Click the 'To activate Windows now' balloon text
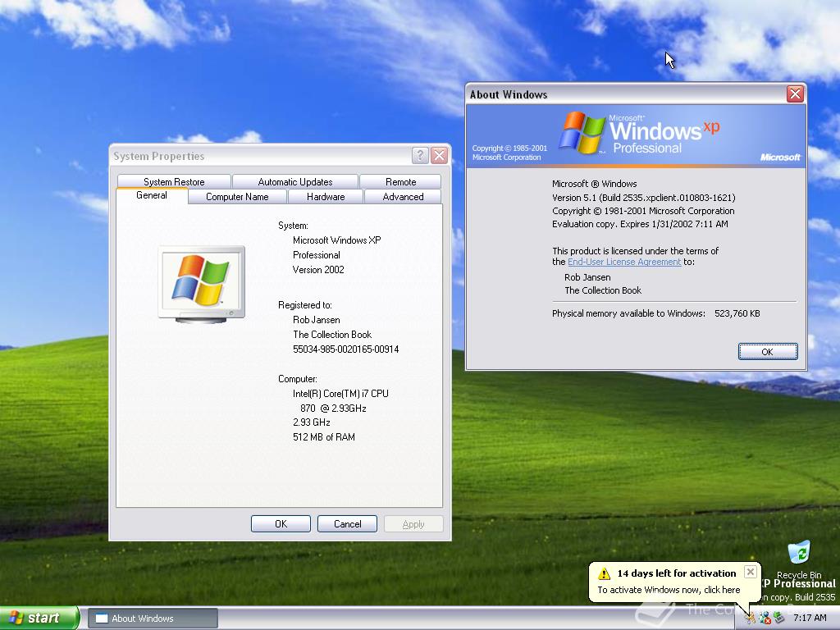This screenshot has width=840, height=630. [669, 590]
